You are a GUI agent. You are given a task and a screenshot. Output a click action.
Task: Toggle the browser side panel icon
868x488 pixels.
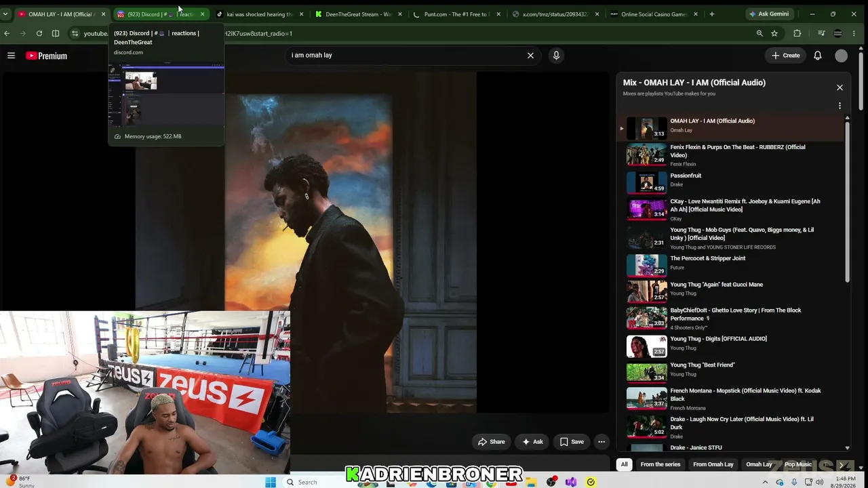[x=56, y=33]
